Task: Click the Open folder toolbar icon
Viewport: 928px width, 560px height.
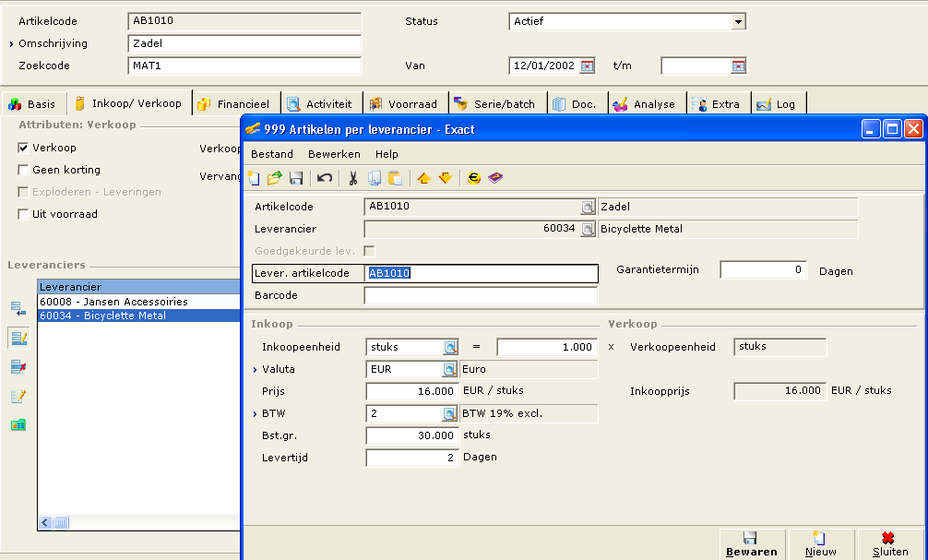Action: pyautogui.click(x=275, y=177)
